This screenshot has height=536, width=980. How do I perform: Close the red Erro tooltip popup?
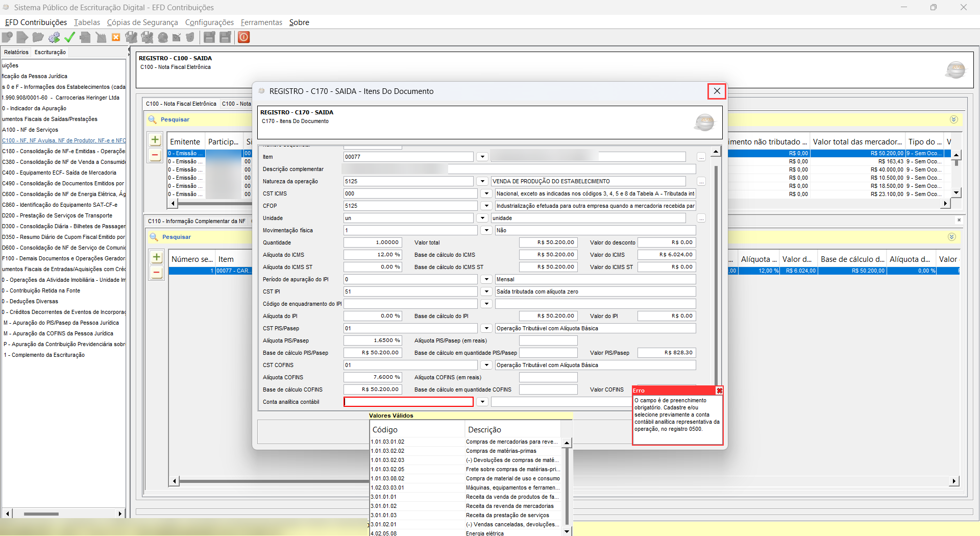click(719, 391)
